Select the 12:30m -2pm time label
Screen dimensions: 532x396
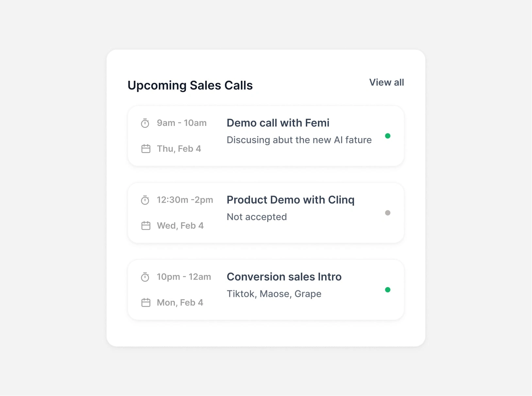[185, 200]
